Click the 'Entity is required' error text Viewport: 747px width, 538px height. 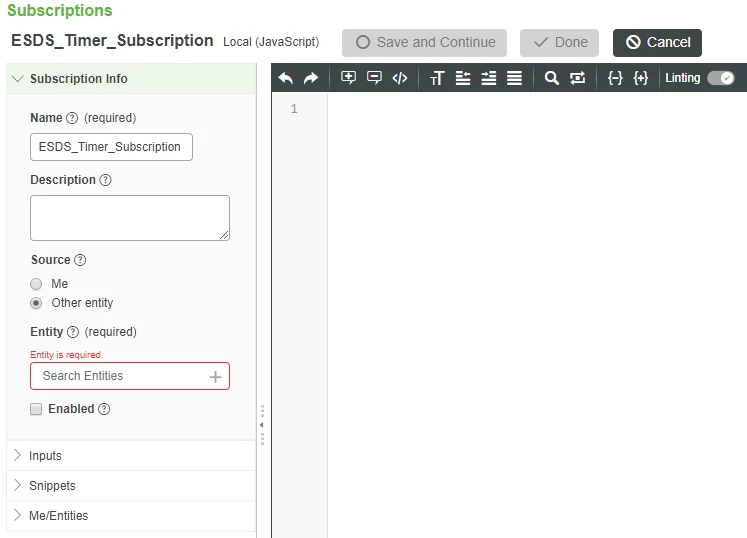(x=65, y=355)
